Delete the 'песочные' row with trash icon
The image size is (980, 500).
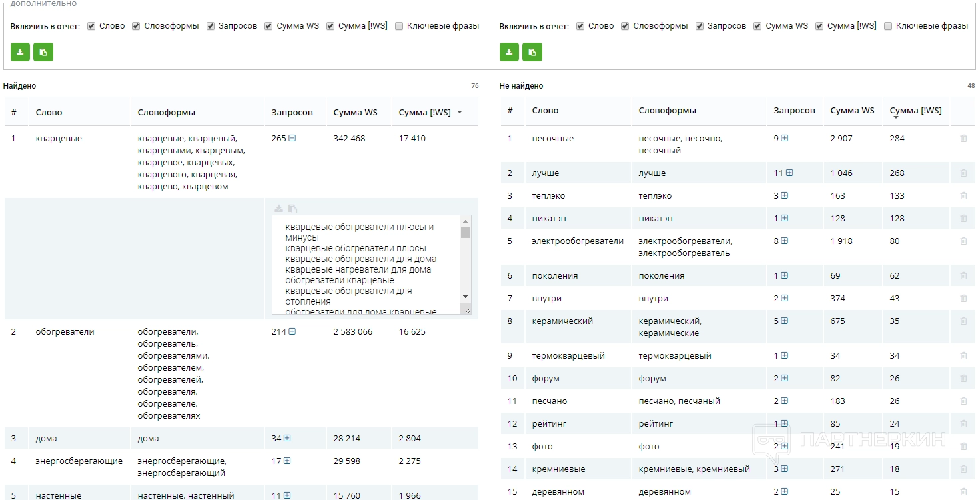click(963, 139)
